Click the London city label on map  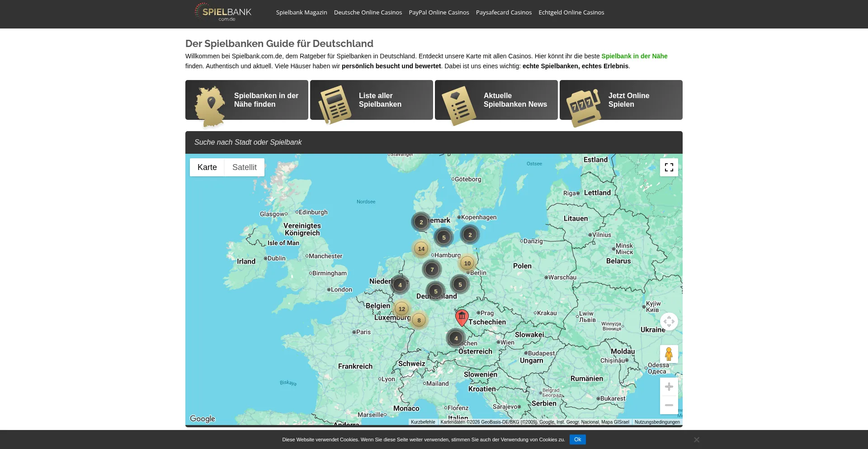341,289
